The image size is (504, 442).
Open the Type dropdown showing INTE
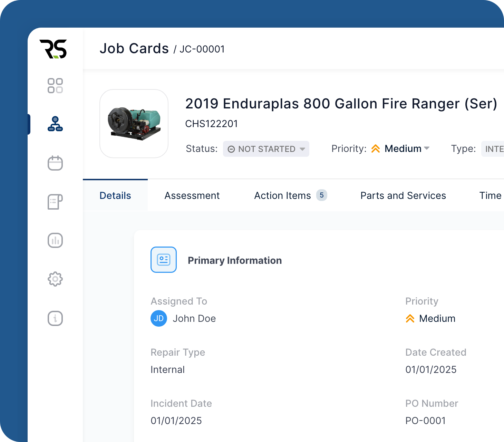493,149
